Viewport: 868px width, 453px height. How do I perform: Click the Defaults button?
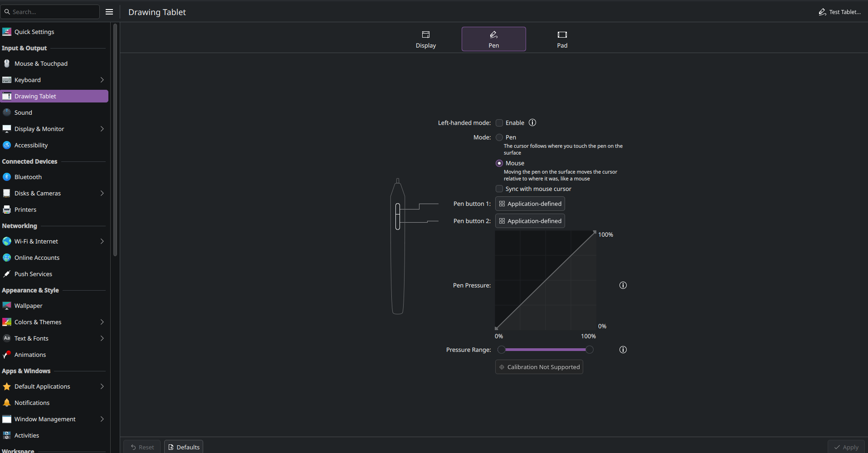(x=184, y=447)
